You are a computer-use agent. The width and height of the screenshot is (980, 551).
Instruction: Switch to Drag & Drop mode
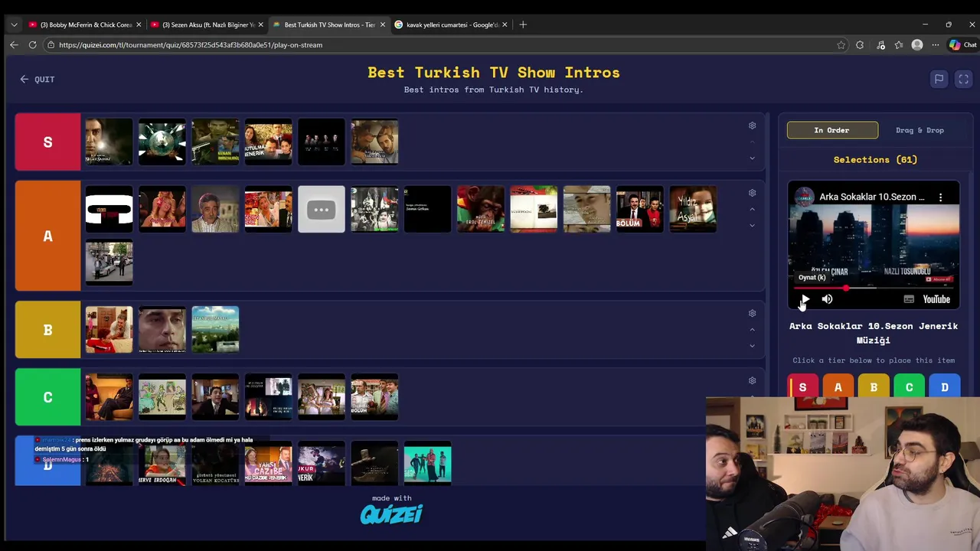[x=920, y=130]
